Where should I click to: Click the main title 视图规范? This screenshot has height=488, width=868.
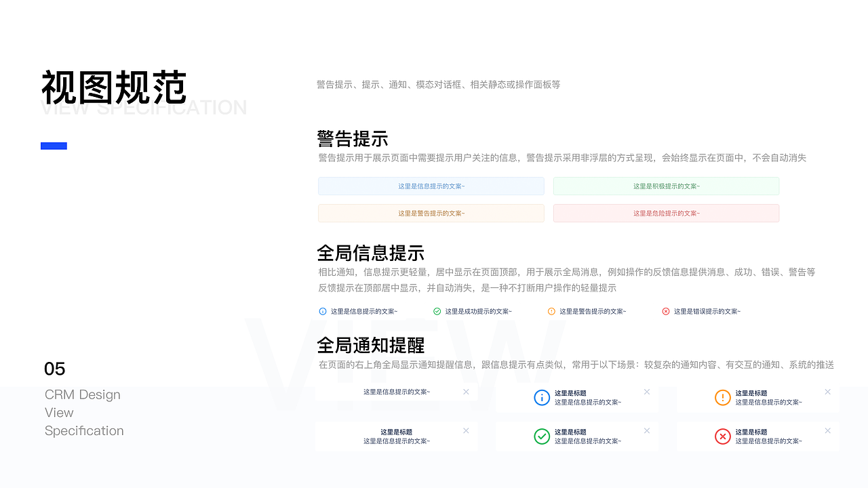tap(114, 87)
